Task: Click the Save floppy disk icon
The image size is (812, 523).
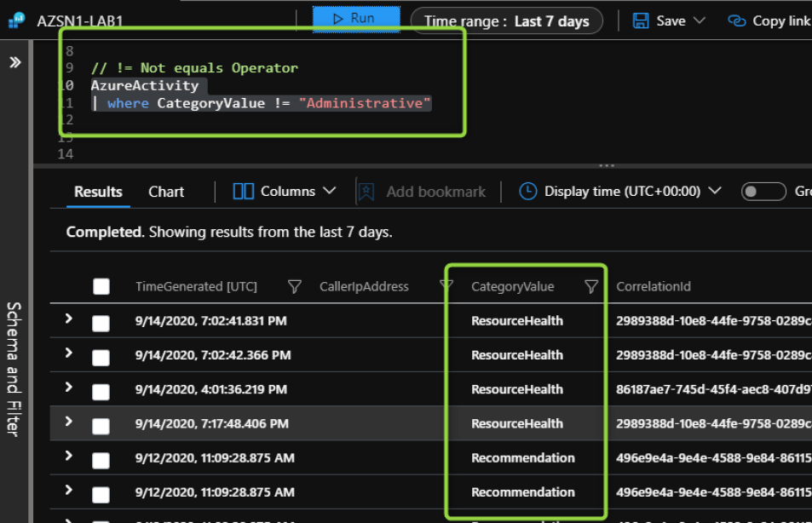Action: click(641, 20)
